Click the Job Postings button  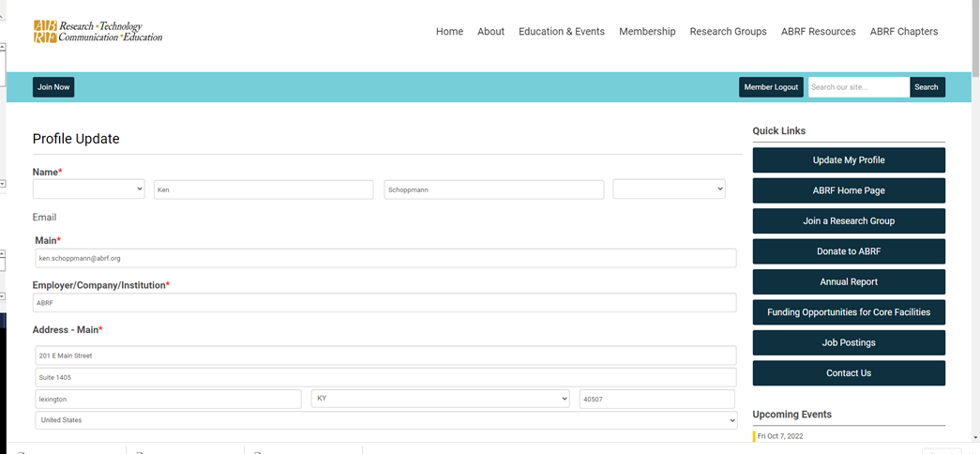[849, 342]
